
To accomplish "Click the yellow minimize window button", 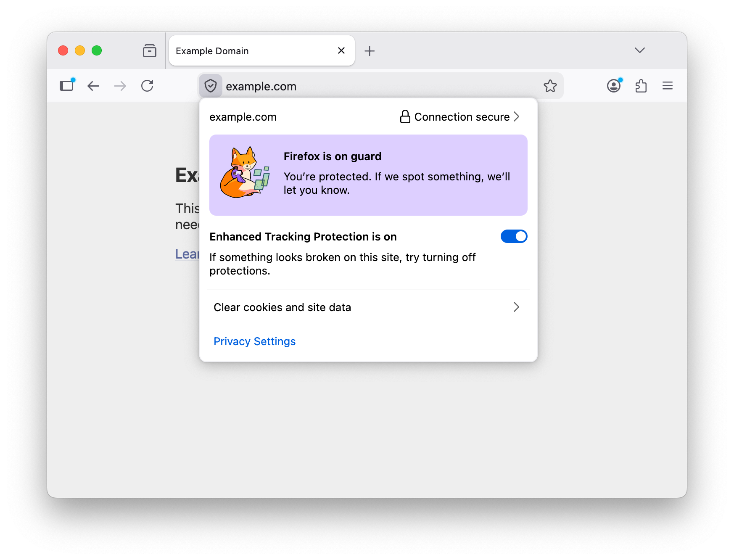I will click(80, 50).
